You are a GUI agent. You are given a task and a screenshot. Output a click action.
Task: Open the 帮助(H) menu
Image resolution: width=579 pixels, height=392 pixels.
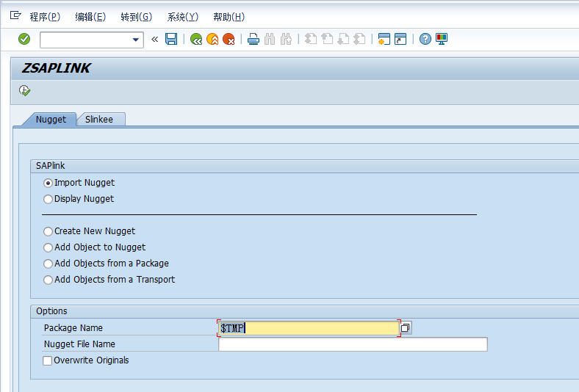(229, 17)
